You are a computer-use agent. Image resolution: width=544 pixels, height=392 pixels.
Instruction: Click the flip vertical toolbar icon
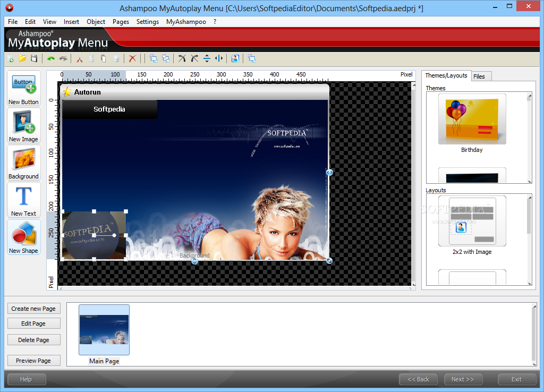(x=207, y=58)
